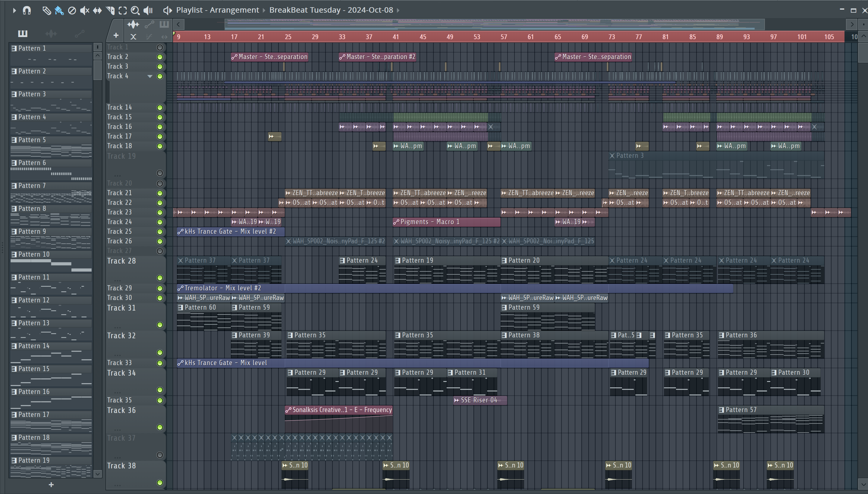Image resolution: width=868 pixels, height=494 pixels.
Task: Select Track 28 header label
Action: pyautogui.click(x=121, y=261)
